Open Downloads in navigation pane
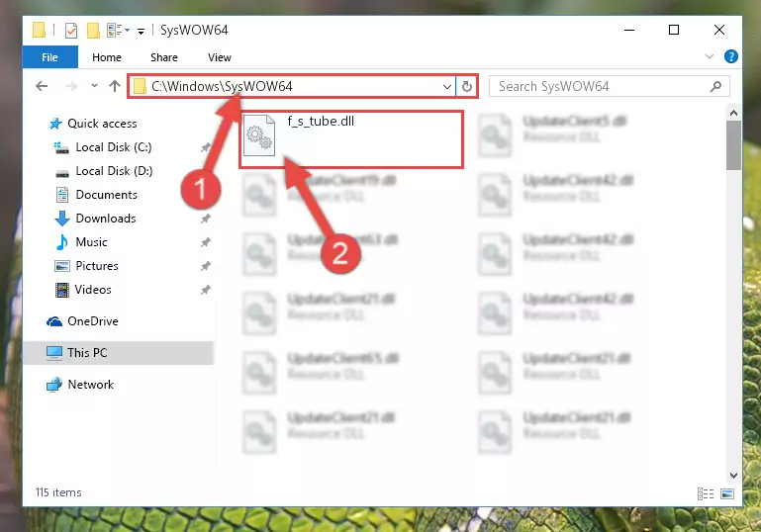761x532 pixels. pyautogui.click(x=106, y=219)
